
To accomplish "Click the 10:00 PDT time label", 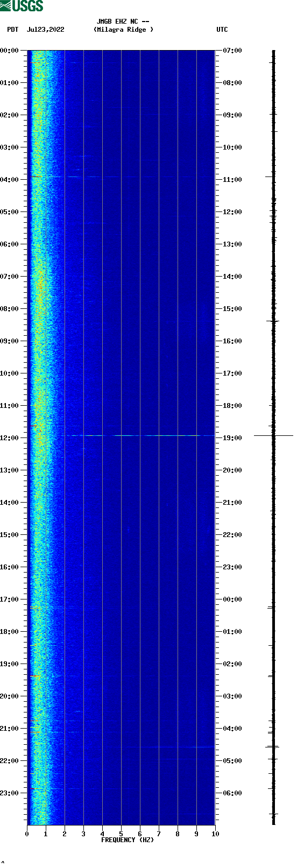I will pyautogui.click(x=10, y=373).
